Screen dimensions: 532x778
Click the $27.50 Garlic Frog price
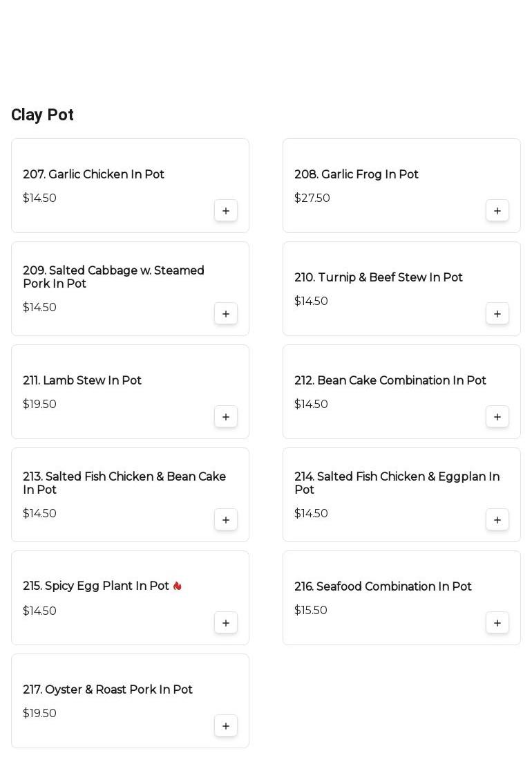(312, 198)
